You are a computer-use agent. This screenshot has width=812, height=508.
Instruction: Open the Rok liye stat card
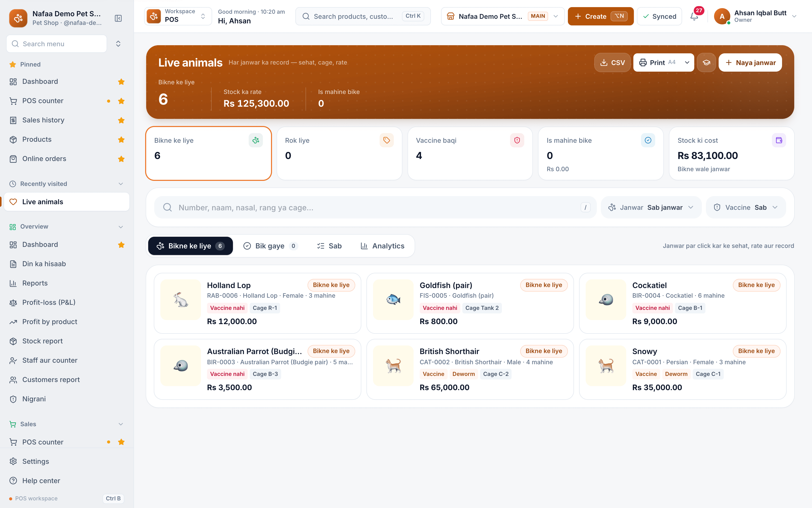coord(339,153)
